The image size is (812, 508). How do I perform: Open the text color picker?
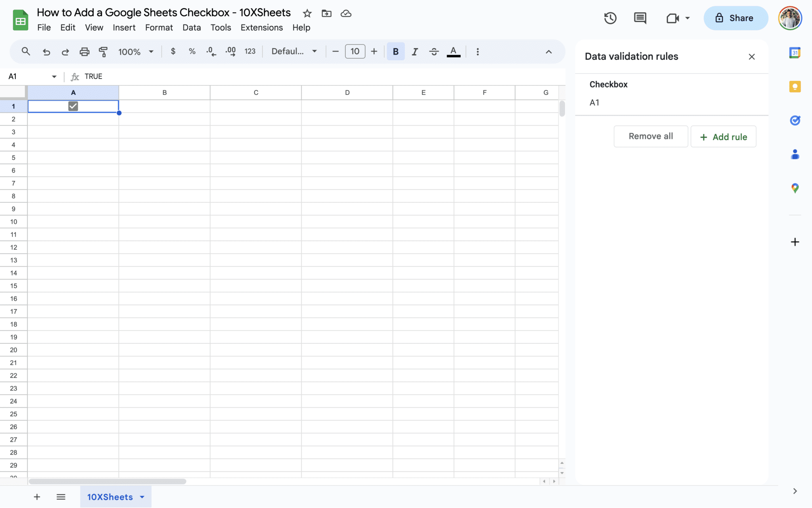[453, 52]
